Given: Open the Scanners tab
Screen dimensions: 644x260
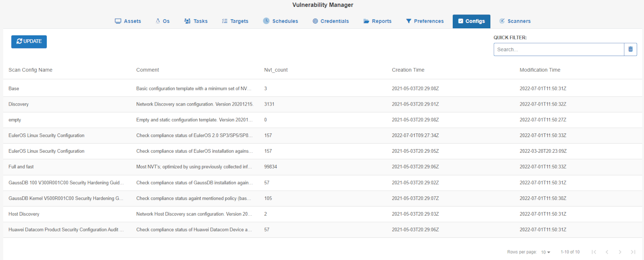Looking at the screenshot, I should coord(515,21).
